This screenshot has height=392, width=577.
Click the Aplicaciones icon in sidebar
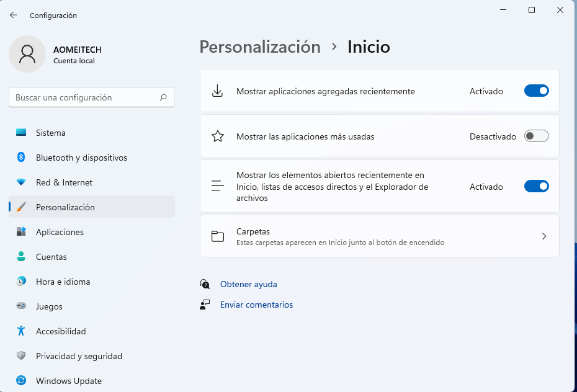point(21,232)
